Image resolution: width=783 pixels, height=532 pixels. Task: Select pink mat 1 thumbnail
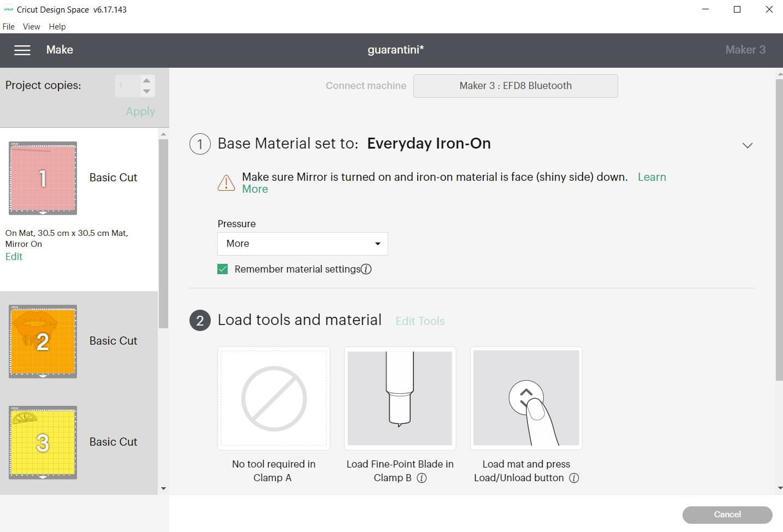tap(43, 178)
